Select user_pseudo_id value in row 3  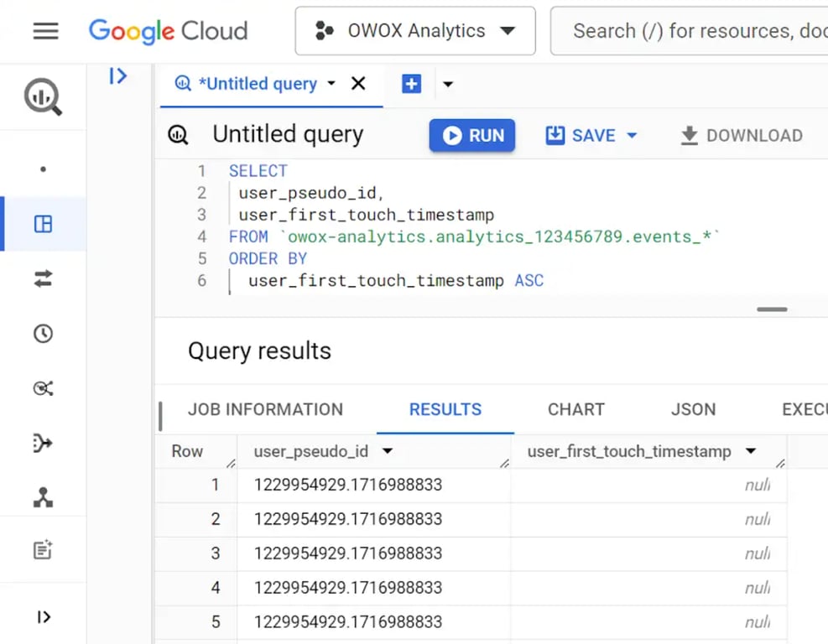[348, 553]
